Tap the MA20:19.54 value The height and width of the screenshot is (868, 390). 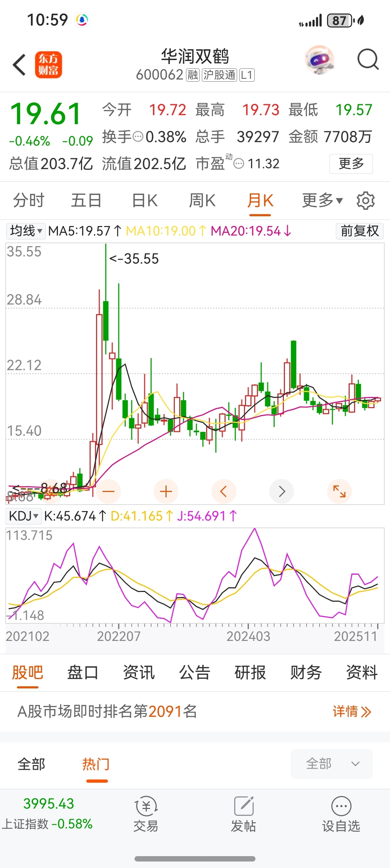tap(251, 231)
